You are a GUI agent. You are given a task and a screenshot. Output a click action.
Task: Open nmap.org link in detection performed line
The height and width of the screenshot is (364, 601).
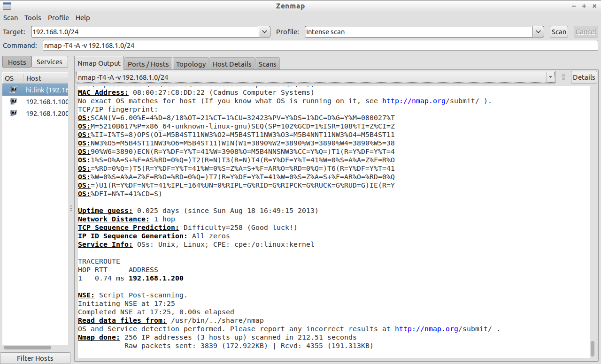(426, 329)
